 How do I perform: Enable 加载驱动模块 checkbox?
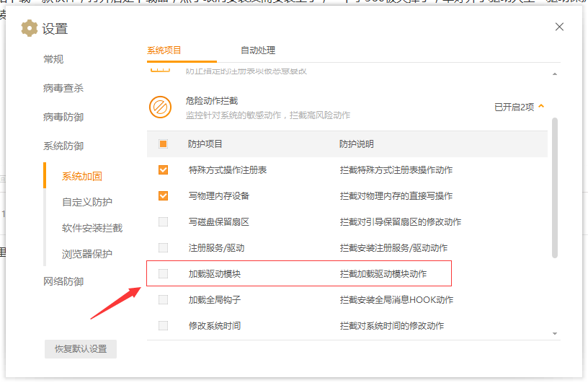pos(163,274)
